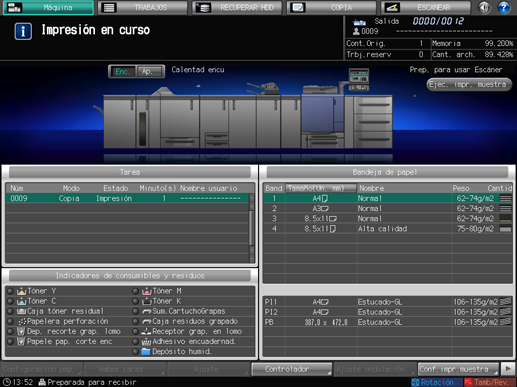Select the Tóner Y indicator icon
The width and height of the screenshot is (517, 387).
(22, 291)
